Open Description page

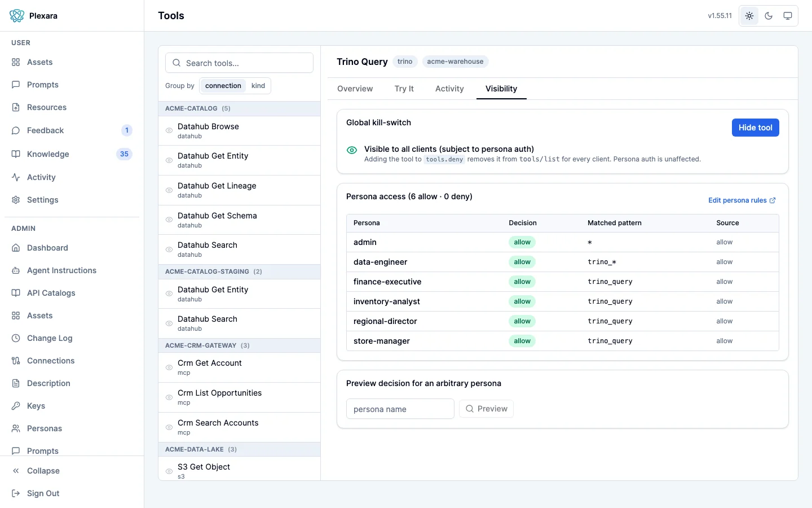72,383
